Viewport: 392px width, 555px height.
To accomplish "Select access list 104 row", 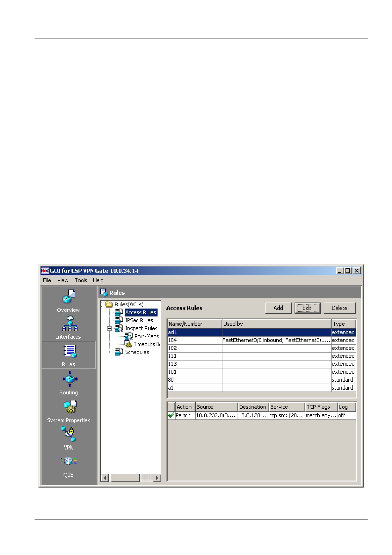I will tap(262, 340).
